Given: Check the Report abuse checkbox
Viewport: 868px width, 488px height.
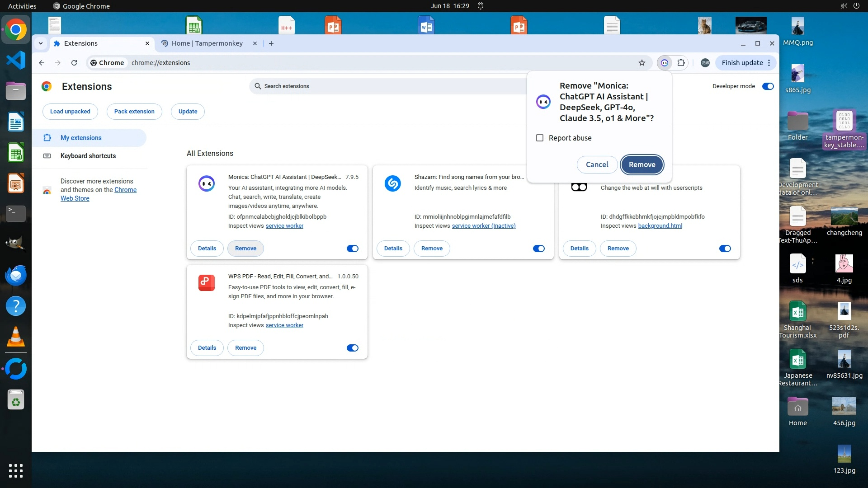Looking at the screenshot, I should pos(540,138).
